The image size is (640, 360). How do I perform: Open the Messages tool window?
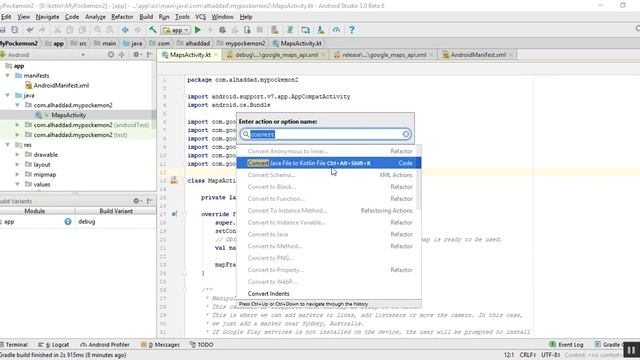[160, 344]
